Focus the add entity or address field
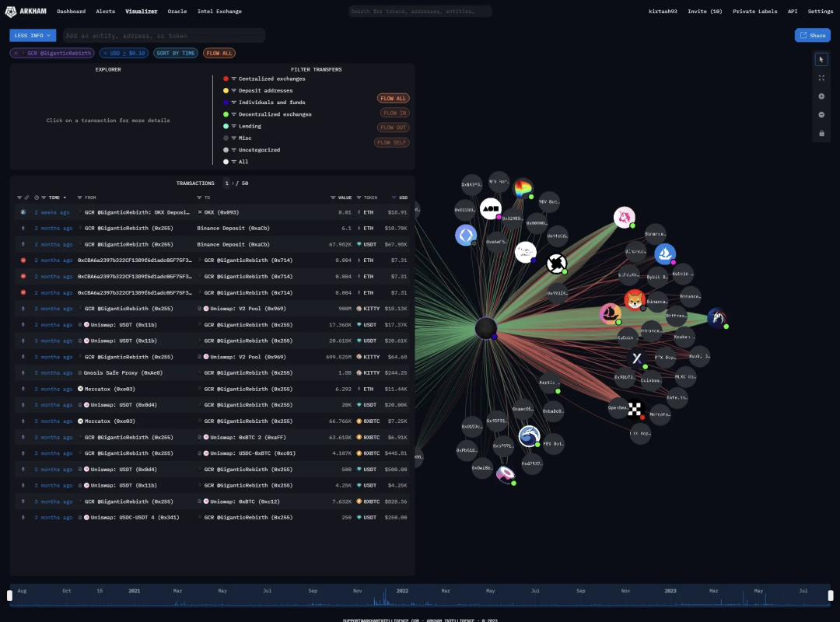 (x=163, y=35)
